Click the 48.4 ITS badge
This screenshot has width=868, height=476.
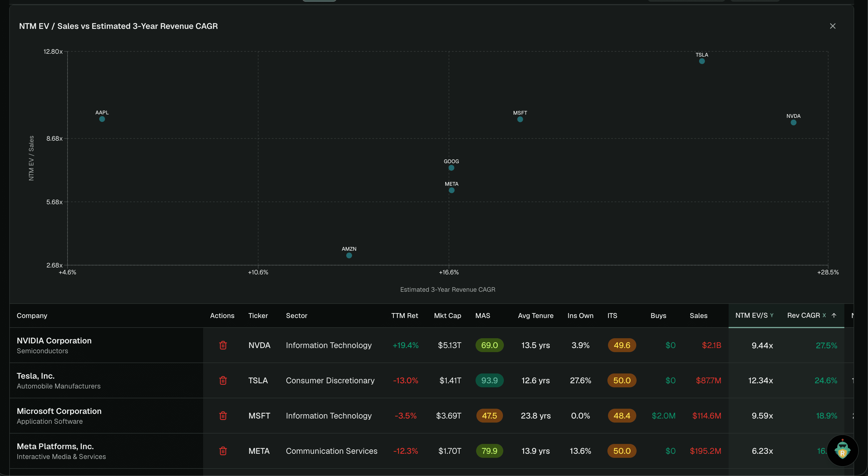622,416
